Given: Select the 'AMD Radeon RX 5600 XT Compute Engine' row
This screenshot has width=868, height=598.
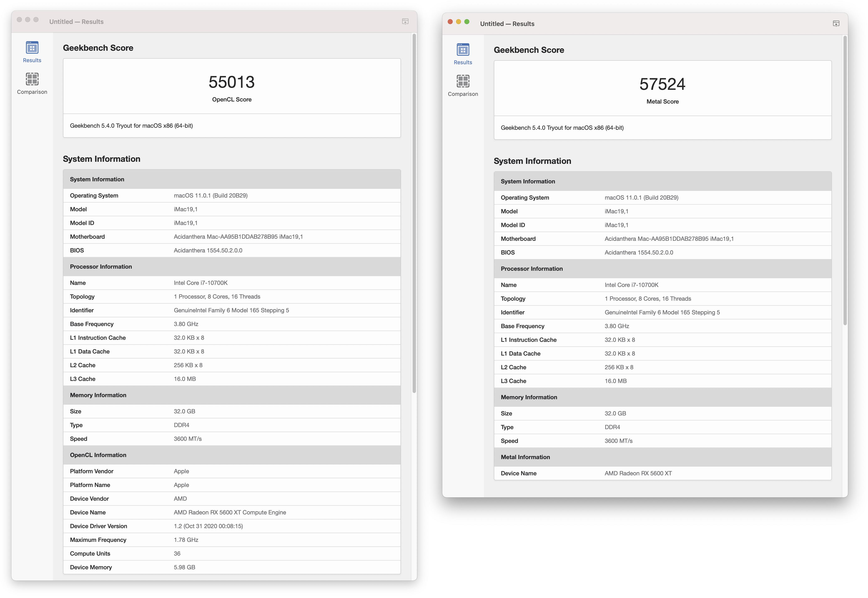Looking at the screenshot, I should coord(229,512).
